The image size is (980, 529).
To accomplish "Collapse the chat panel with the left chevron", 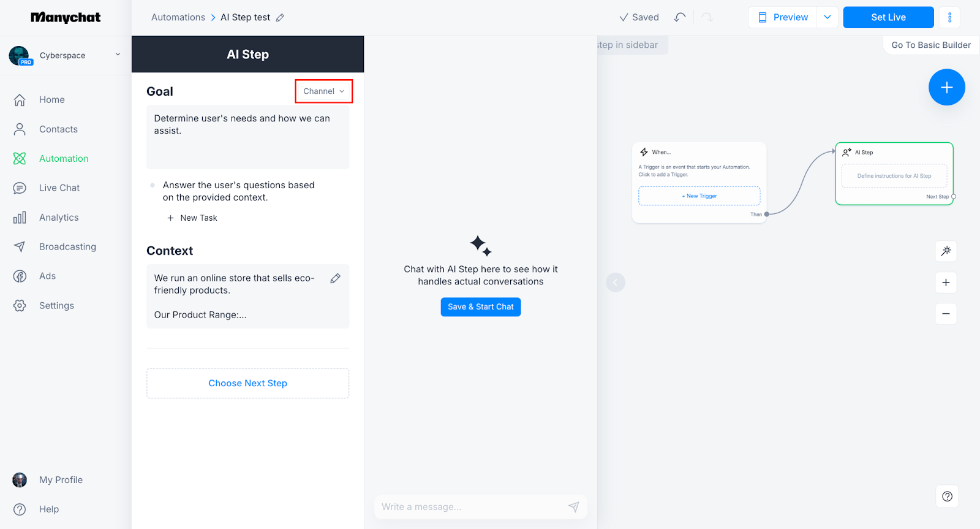I will pyautogui.click(x=616, y=282).
